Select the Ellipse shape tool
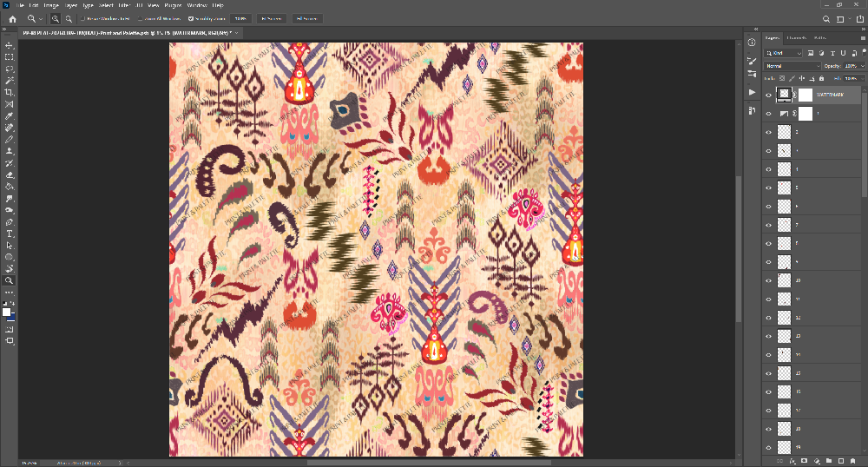This screenshot has height=467, width=868. [x=10, y=257]
